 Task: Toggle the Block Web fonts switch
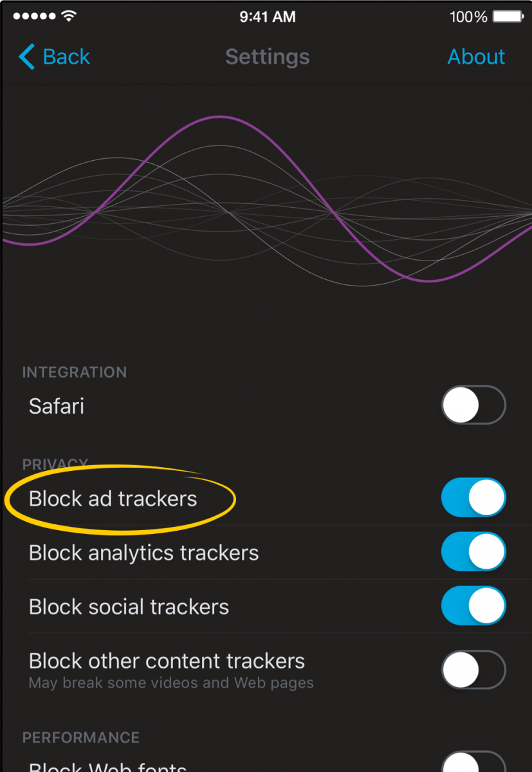point(473,766)
